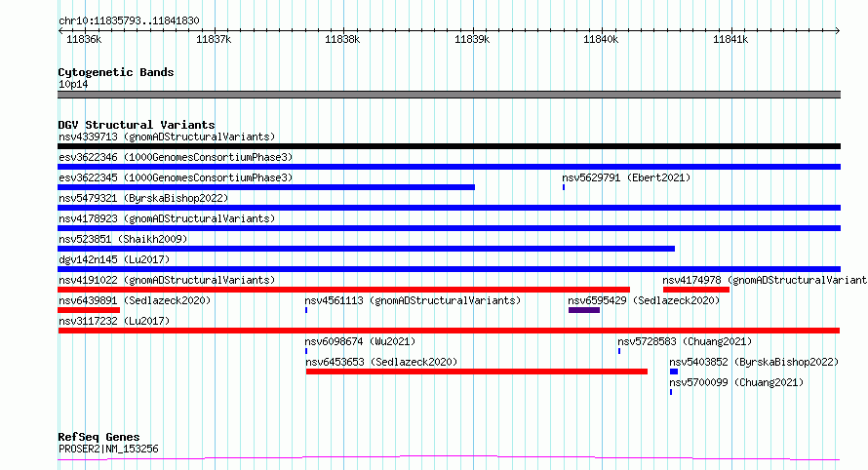Viewport: 868px width, 470px height.
Task: Click the ruler's right arrowhead
Action: click(838, 31)
